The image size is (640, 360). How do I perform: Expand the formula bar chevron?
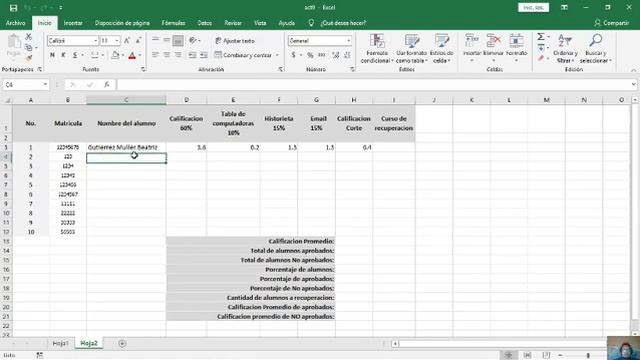pyautogui.click(x=633, y=84)
